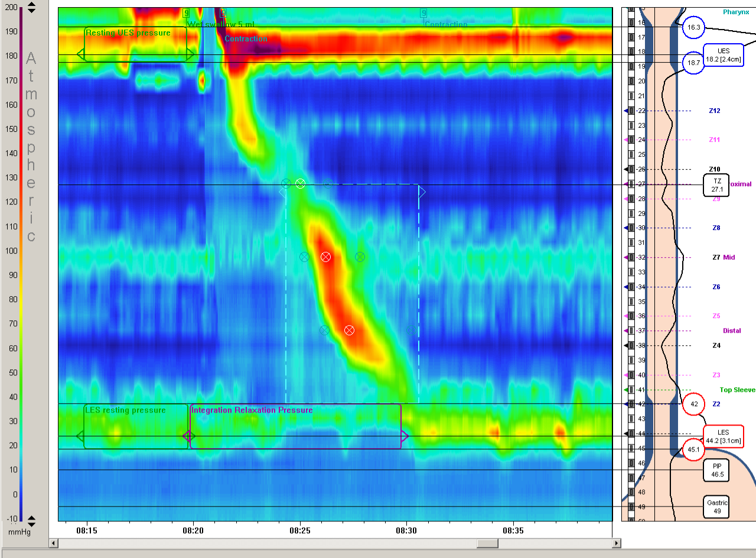This screenshot has width=756, height=558.
Task: Select the PIP 46.5 marker box
Action: click(716, 470)
